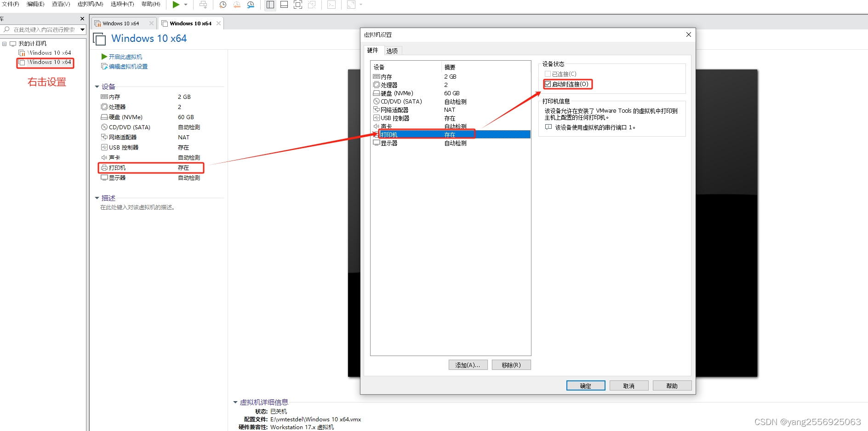The width and height of the screenshot is (868, 431).
Task: Open the 帮助(H) menu
Action: (x=151, y=4)
